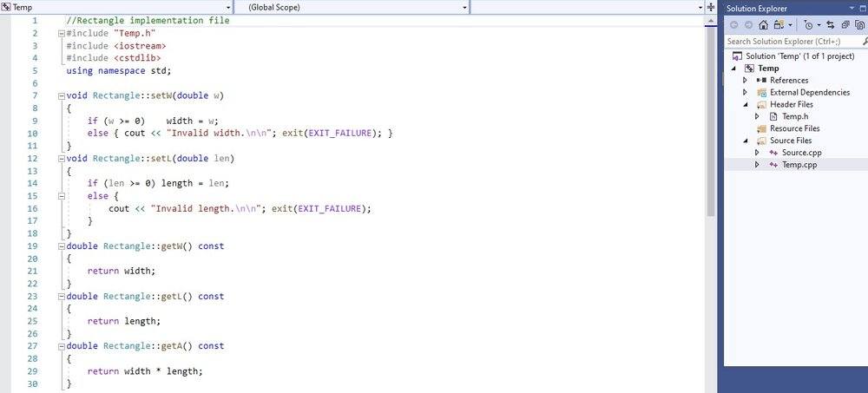Viewport: 868px width, 393px height.
Task: Open Solution Explorer window position menu arrow
Action: point(852,8)
